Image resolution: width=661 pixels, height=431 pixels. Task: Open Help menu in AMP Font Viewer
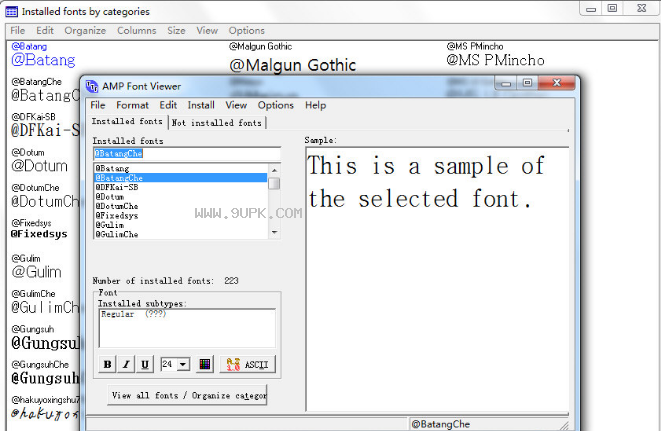316,105
